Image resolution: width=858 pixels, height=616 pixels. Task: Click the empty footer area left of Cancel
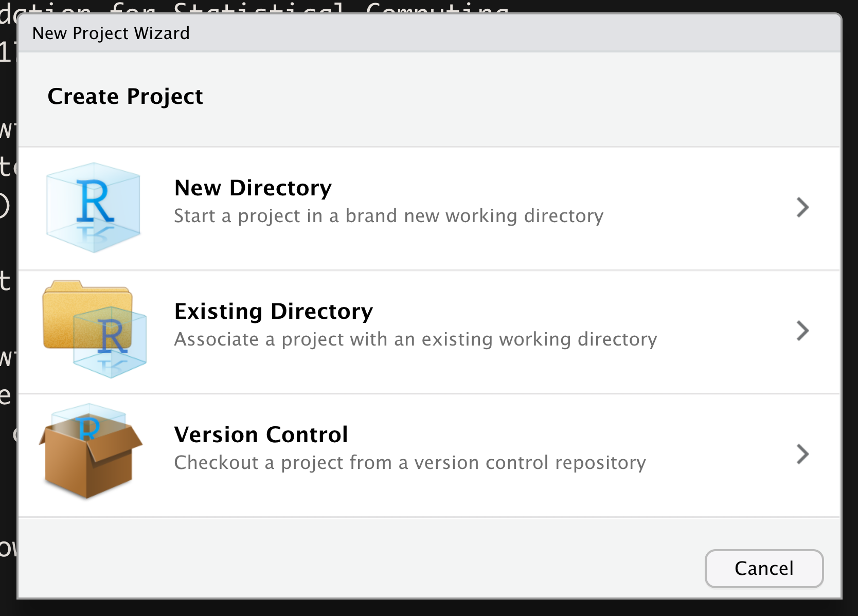click(x=360, y=559)
